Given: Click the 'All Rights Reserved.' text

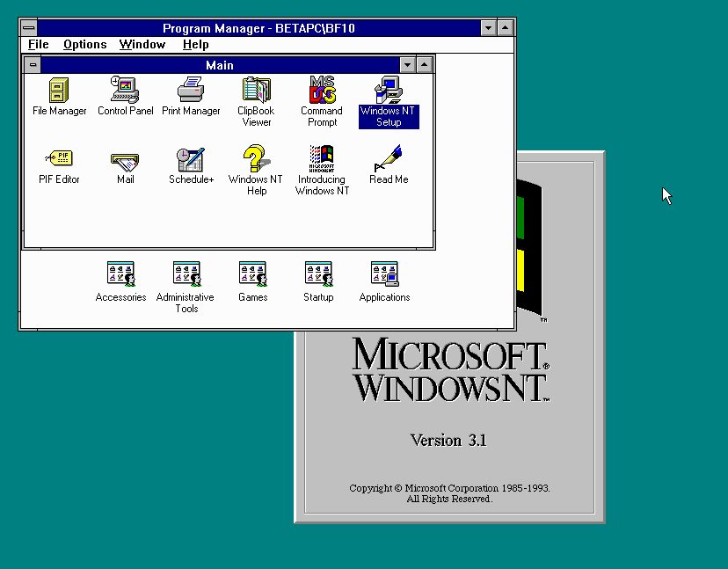Looking at the screenshot, I should click(x=449, y=499).
